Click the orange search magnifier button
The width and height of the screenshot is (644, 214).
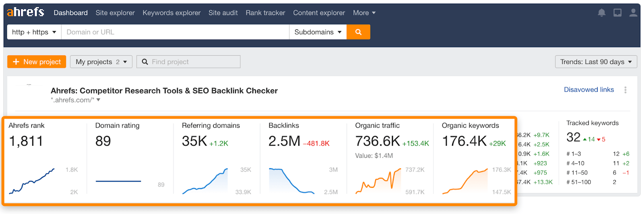[x=358, y=32]
